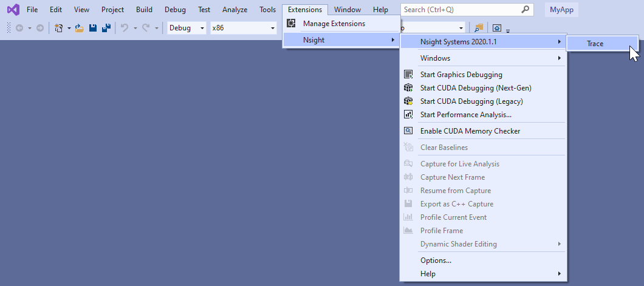Close the Extensions menu
Screen dimensions: 644x286
305,10
